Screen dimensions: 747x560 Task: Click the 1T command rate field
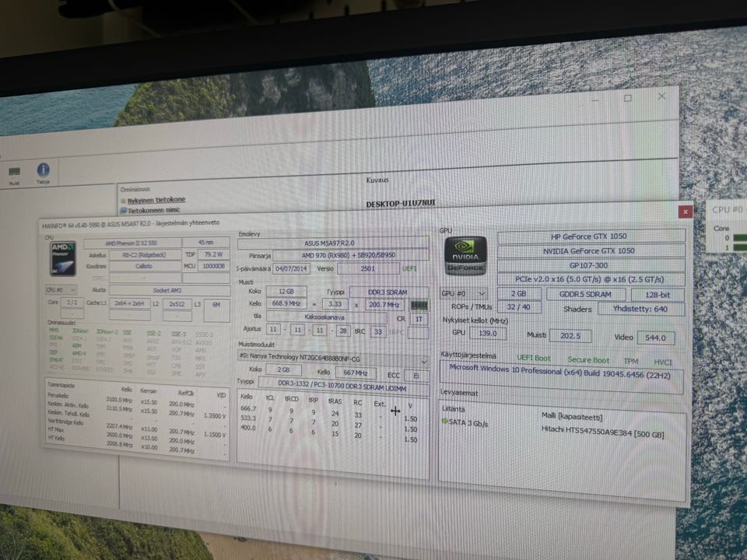[419, 319]
